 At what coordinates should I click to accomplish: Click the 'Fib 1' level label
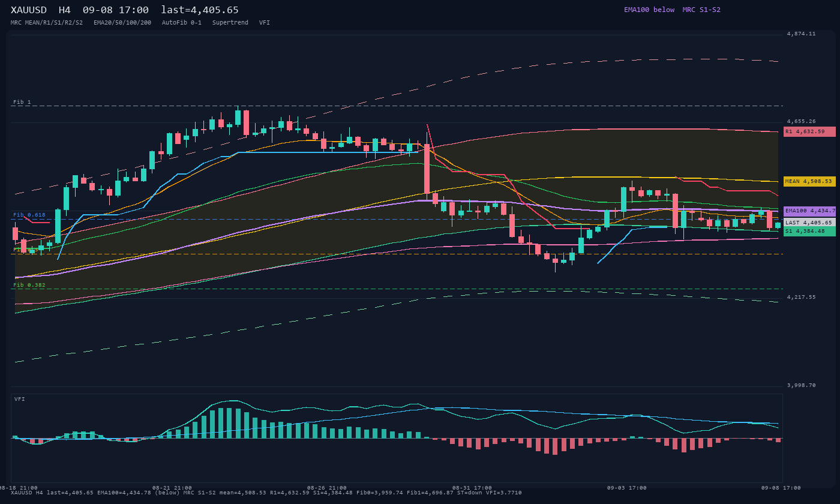click(x=22, y=102)
